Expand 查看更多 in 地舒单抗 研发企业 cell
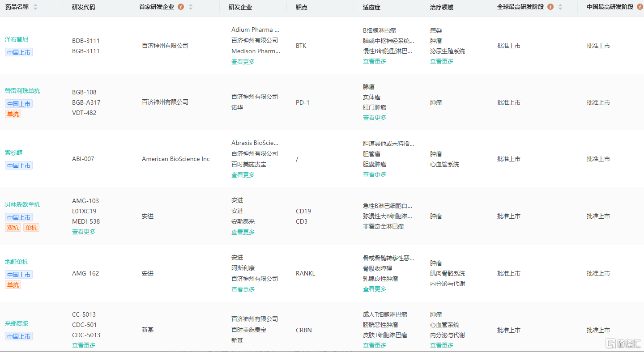Screen dimensions: 644x352 (x=243, y=289)
